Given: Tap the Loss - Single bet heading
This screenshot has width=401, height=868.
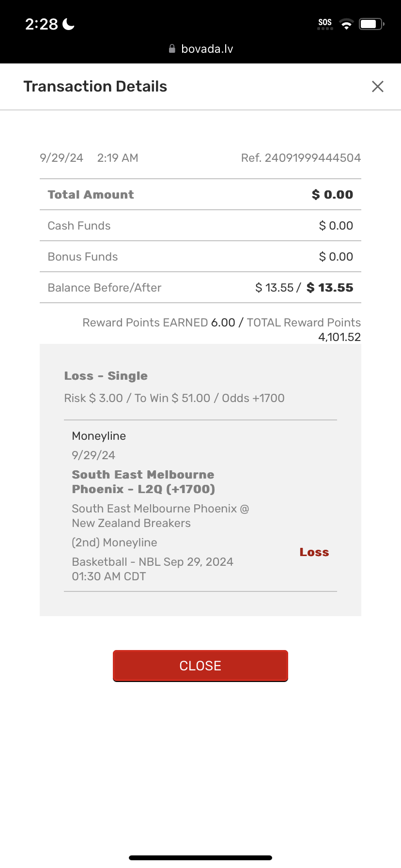Looking at the screenshot, I should pyautogui.click(x=106, y=376).
